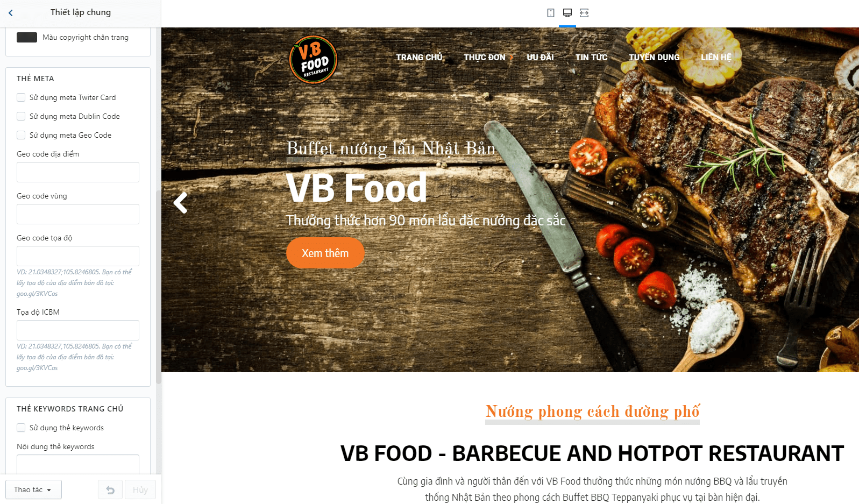The height and width of the screenshot is (504, 859).
Task: Click the undo icon button
Action: [x=110, y=490]
